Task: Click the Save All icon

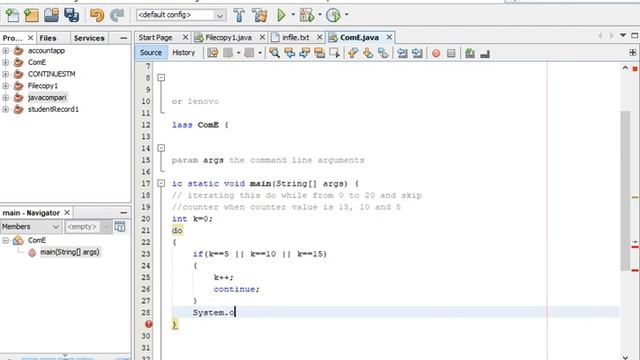Action: (71, 15)
